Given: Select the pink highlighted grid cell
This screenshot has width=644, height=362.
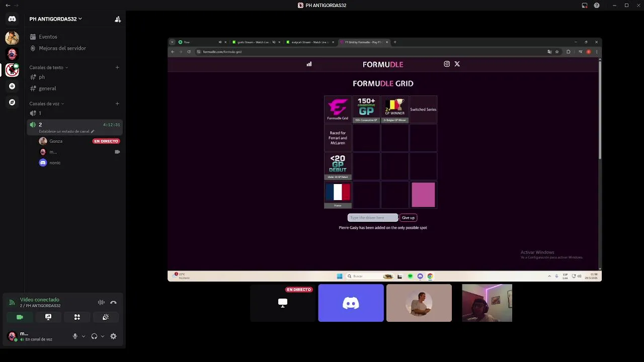Looking at the screenshot, I should 423,195.
